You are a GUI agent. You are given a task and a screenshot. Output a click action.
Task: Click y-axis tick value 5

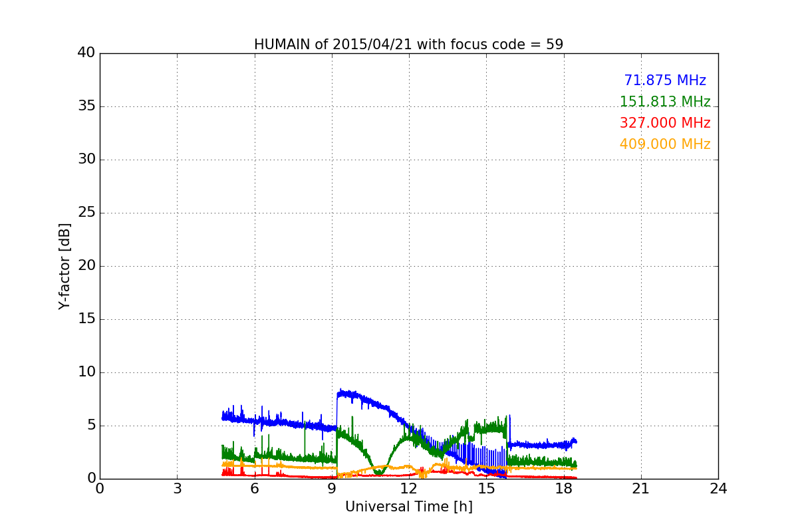click(x=90, y=426)
